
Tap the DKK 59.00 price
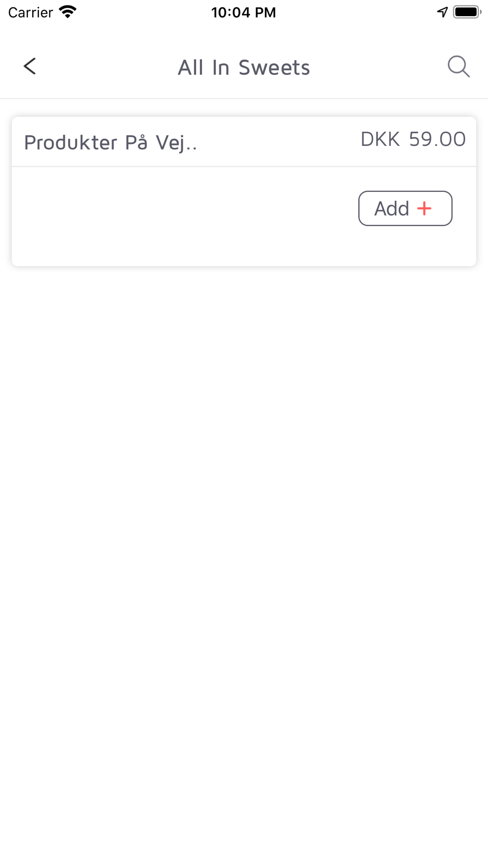pyautogui.click(x=413, y=139)
